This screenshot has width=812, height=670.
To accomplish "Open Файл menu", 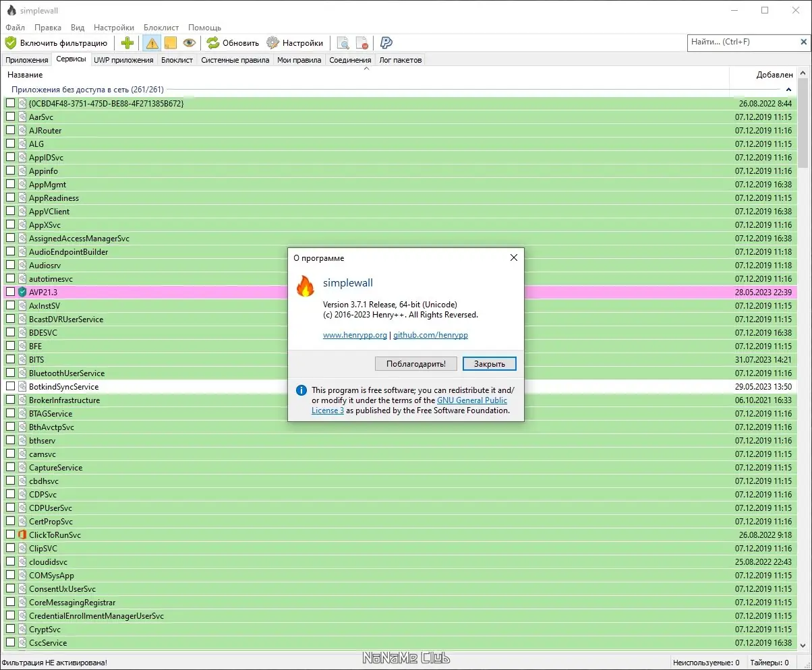I will pos(15,28).
